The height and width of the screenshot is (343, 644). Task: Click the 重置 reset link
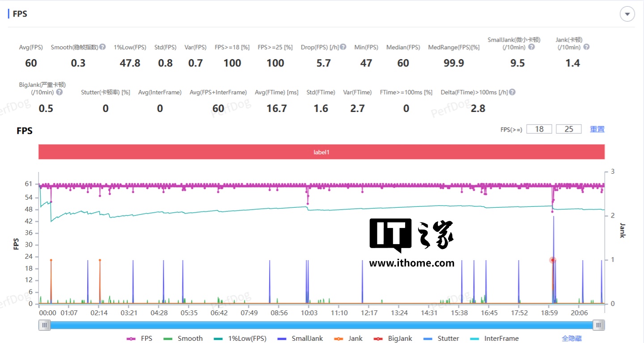coord(597,129)
